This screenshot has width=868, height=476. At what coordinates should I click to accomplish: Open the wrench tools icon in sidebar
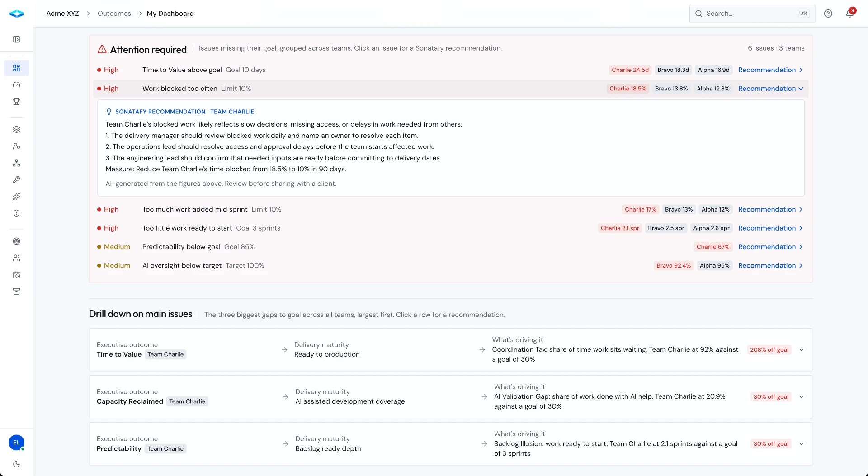[16, 179]
